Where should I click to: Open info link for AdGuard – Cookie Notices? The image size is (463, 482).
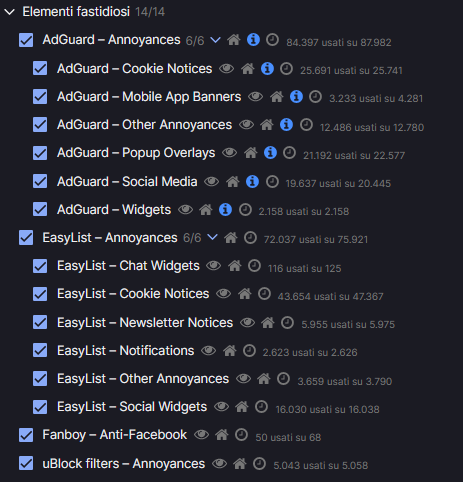(x=267, y=68)
